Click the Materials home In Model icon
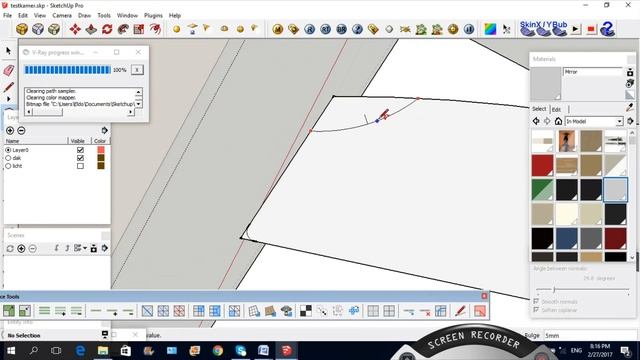Viewport: 640px width, 360px height. coord(558,121)
